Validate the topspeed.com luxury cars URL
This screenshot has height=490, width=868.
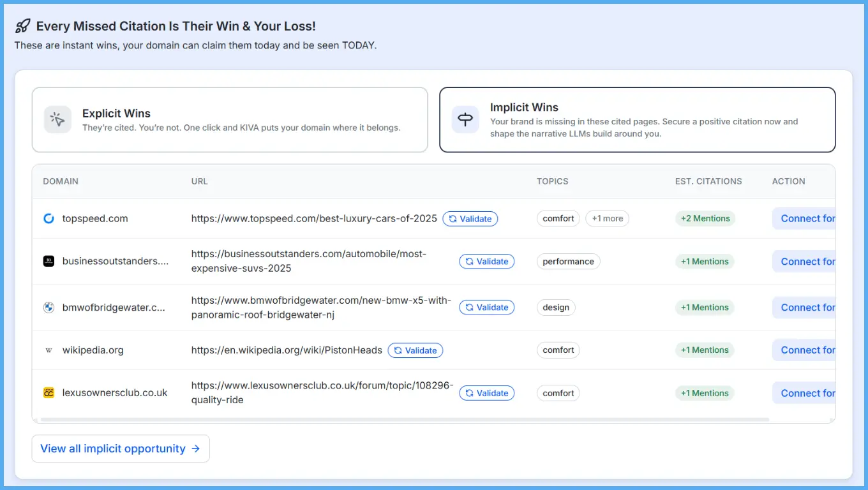(470, 218)
